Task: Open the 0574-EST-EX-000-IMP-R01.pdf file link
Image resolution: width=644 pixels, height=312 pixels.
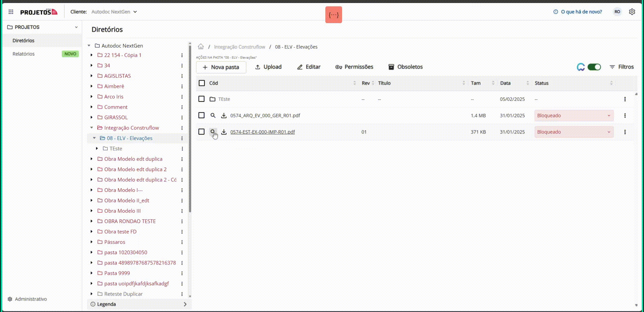Action: [262, 132]
